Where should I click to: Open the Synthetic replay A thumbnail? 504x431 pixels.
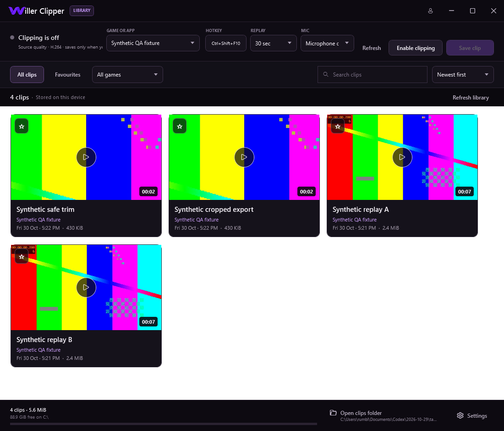[x=402, y=157]
